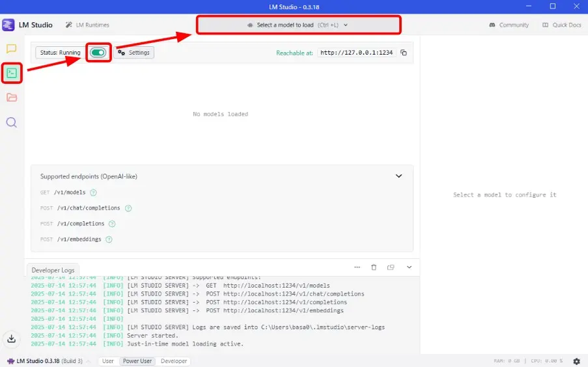Open the Developer server sidebar icon

pyautogui.click(x=12, y=73)
